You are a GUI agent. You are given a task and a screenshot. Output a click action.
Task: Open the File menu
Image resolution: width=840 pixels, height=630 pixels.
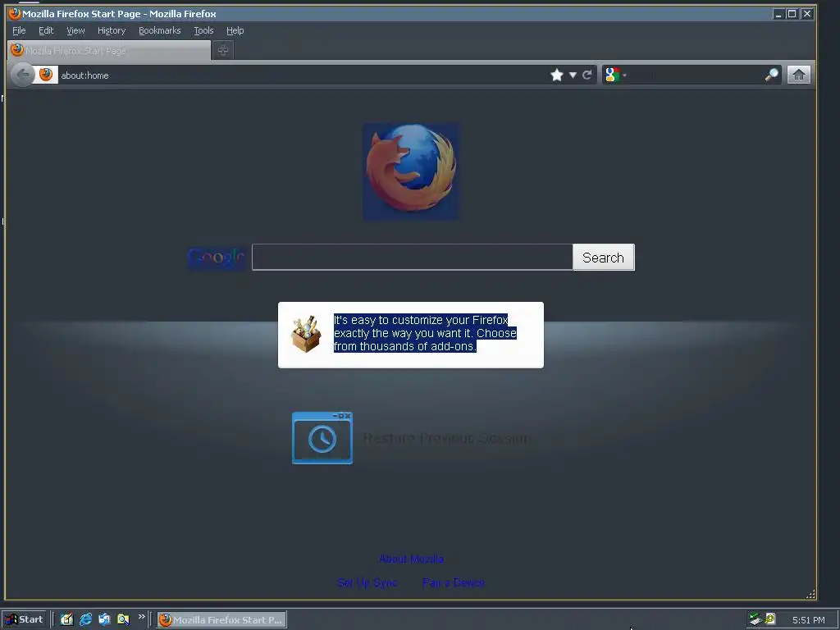pyautogui.click(x=19, y=30)
